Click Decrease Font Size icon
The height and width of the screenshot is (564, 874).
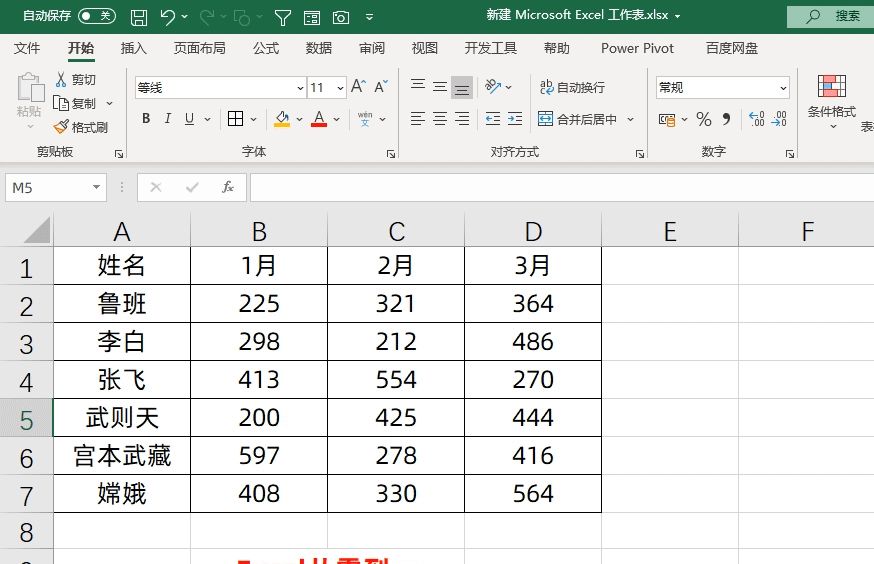coord(381,86)
